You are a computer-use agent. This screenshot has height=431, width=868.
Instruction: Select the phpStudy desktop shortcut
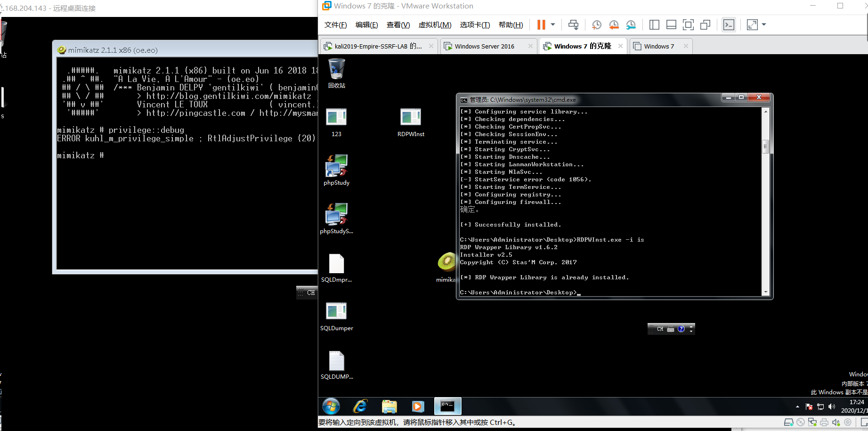tap(336, 170)
